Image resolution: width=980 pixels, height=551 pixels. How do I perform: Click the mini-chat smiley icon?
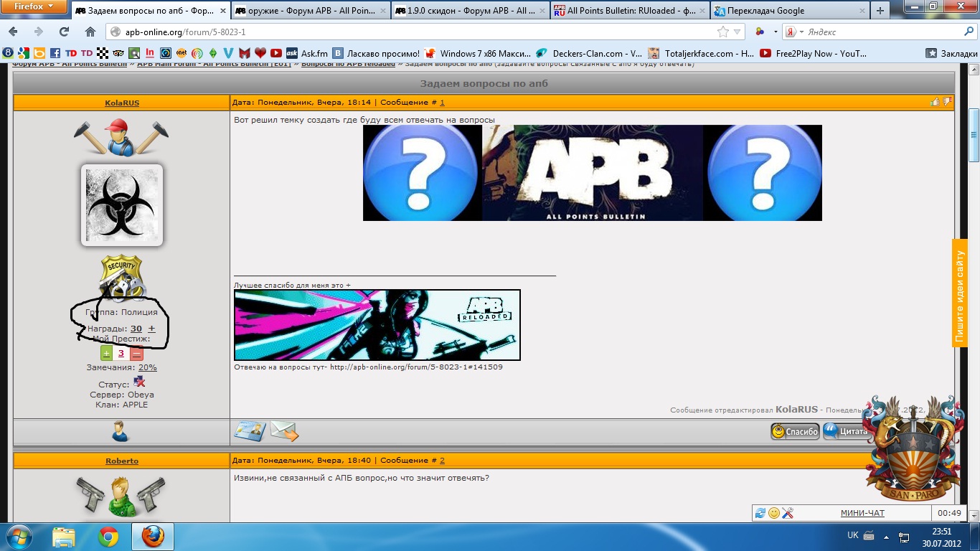tap(773, 513)
